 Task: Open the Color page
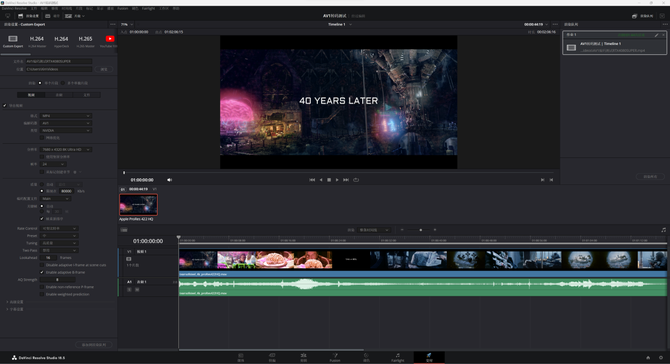coord(366,357)
